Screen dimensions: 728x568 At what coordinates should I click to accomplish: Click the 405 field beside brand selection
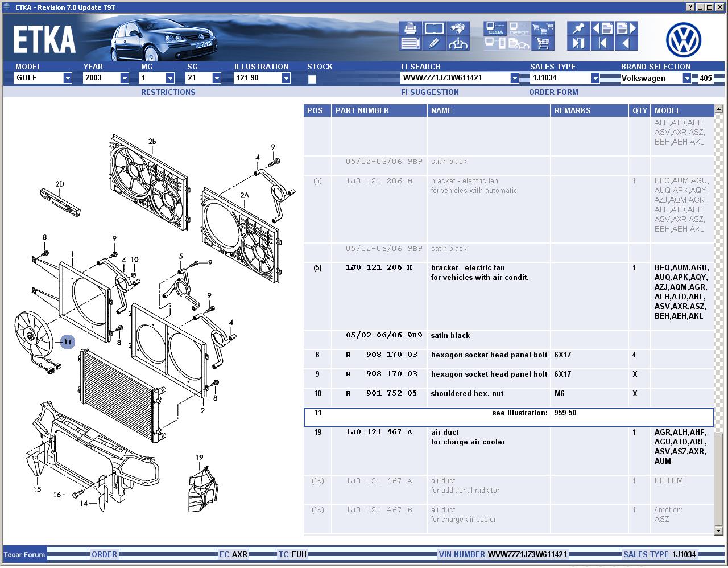coord(705,79)
